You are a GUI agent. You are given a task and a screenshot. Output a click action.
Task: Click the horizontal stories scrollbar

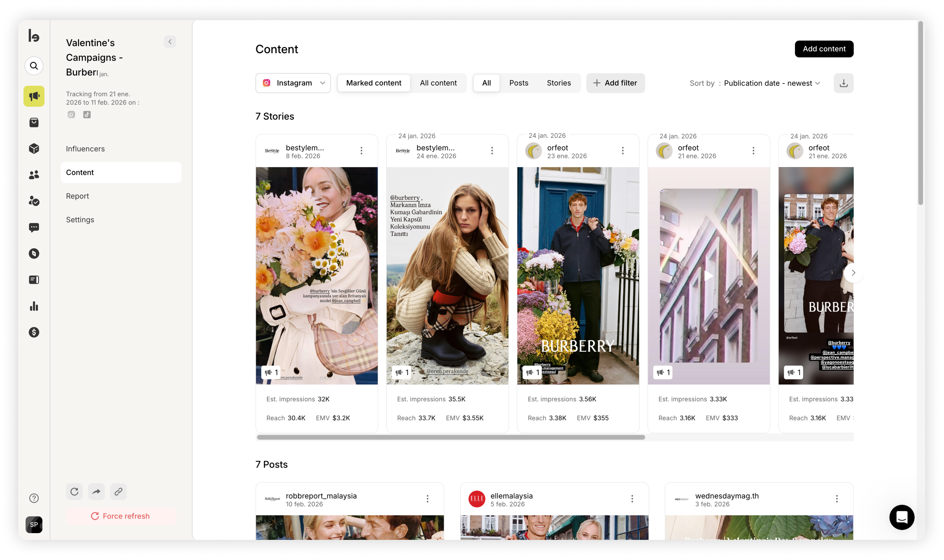click(x=451, y=437)
